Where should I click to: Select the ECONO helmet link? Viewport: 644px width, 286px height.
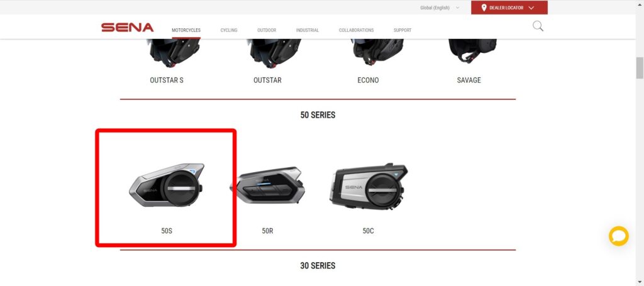[368, 80]
